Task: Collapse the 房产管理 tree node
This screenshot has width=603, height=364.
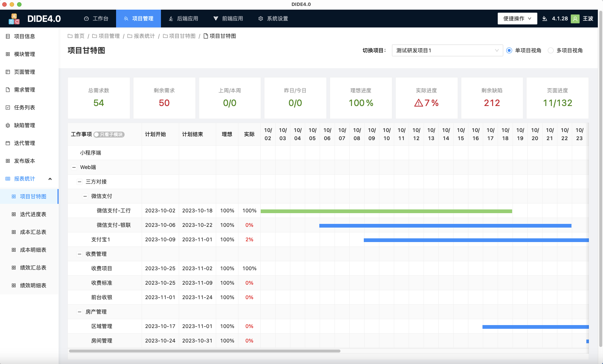Action: tap(79, 312)
